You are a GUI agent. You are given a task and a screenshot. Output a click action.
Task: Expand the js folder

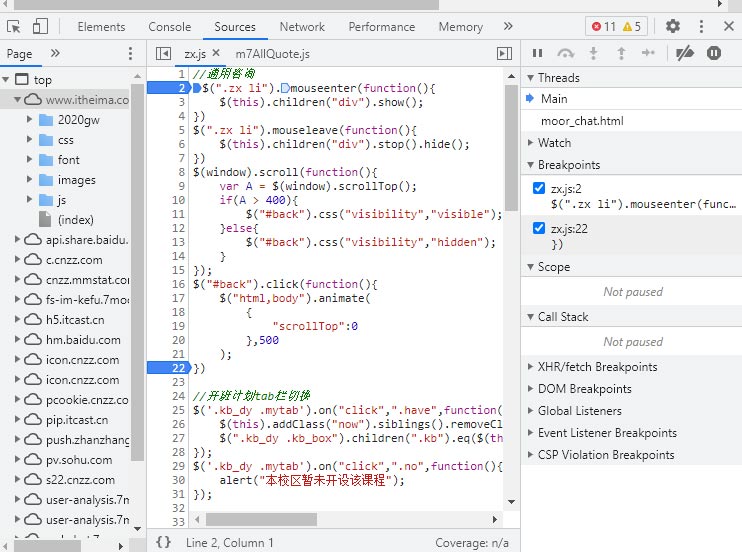pos(29,199)
